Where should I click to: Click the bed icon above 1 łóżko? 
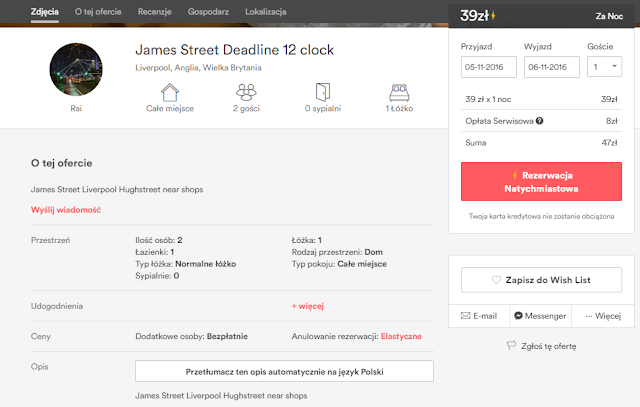pyautogui.click(x=400, y=93)
